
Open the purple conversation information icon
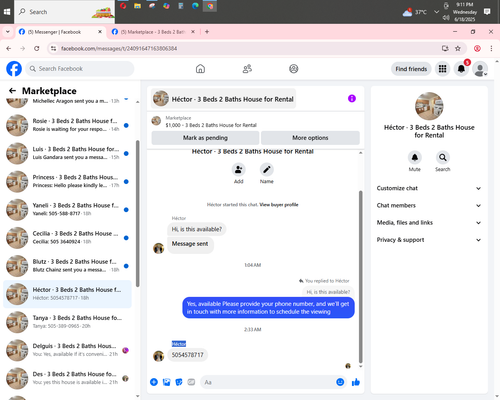pyautogui.click(x=352, y=99)
